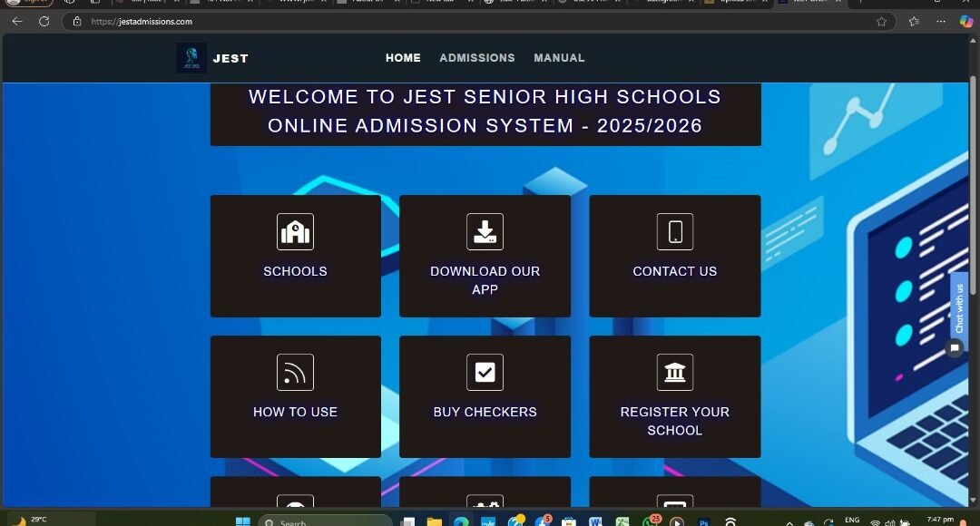
Task: Bookmark page with the star icon
Action: [x=881, y=22]
